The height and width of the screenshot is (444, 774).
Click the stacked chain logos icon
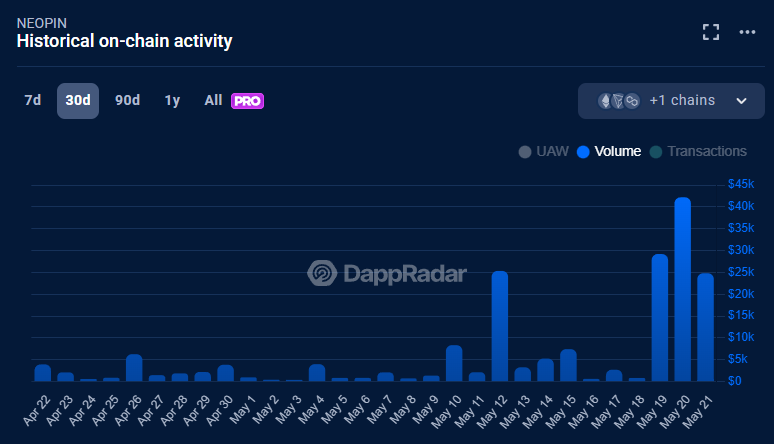(x=619, y=101)
